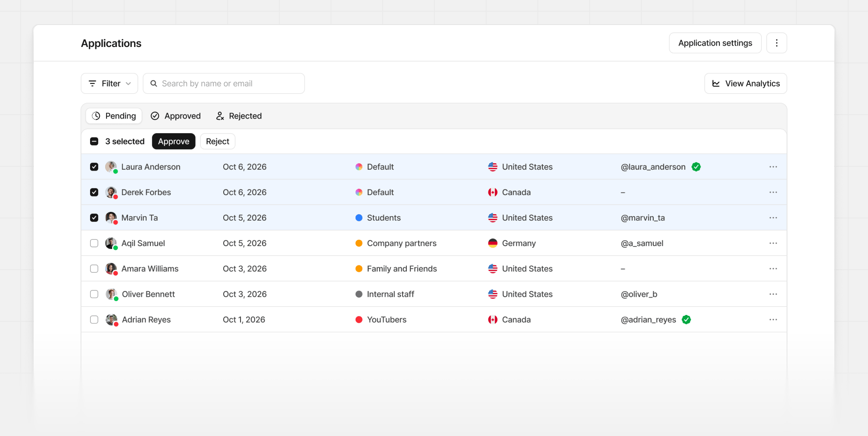This screenshot has width=868, height=436.
Task: Expand the Filter dropdown
Action: point(109,84)
